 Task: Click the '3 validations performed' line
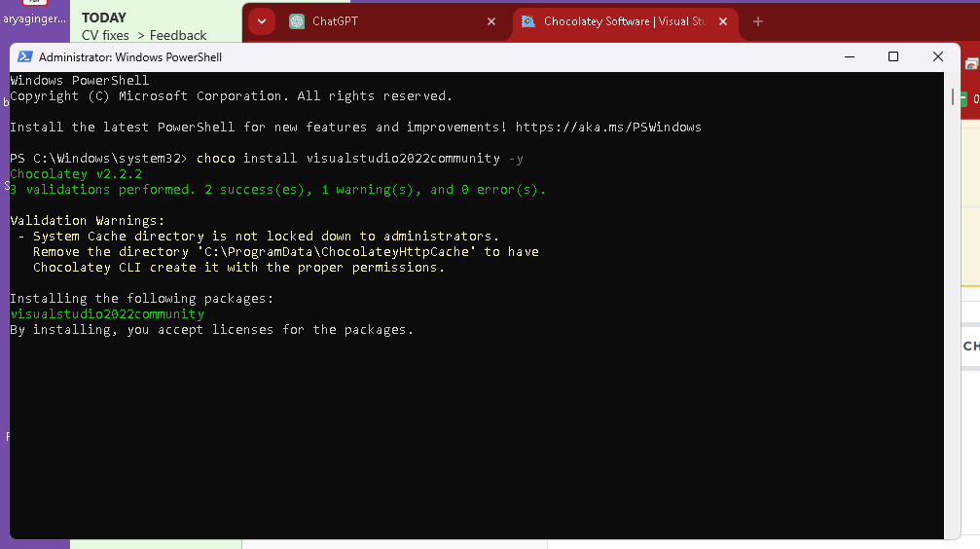coord(278,190)
